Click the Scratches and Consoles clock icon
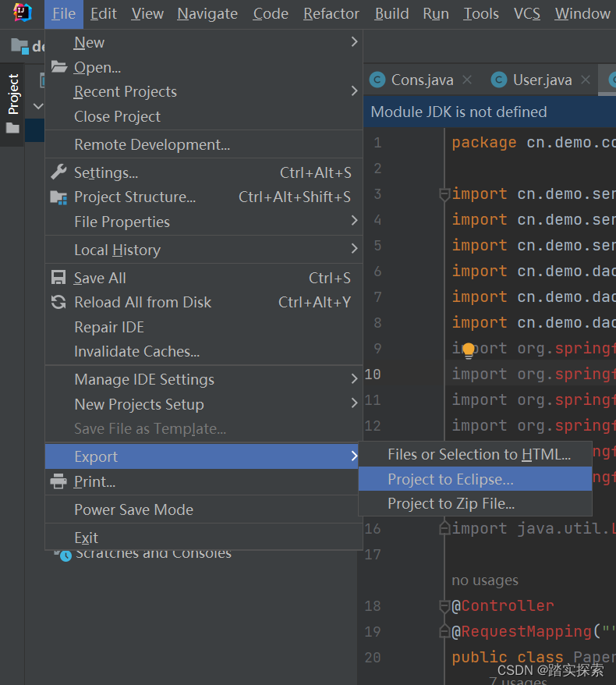This screenshot has width=616, height=685. pos(64,555)
